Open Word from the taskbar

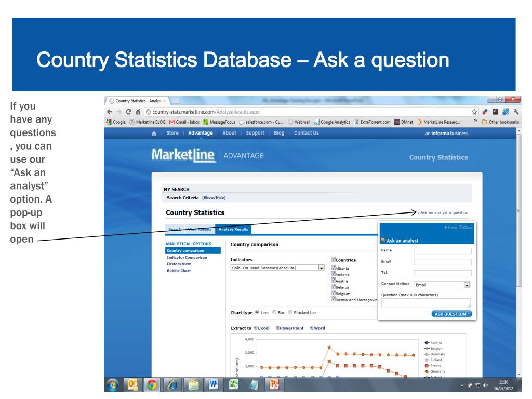[214, 385]
